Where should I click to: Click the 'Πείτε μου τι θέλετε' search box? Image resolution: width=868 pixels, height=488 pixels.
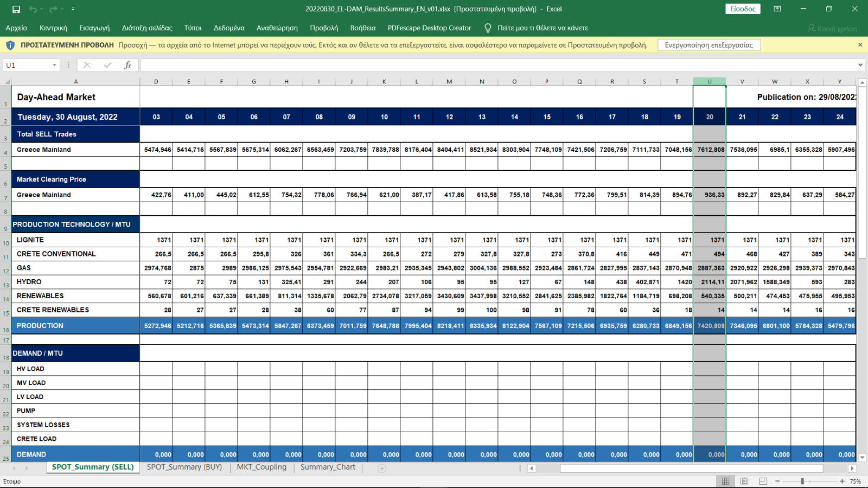pyautogui.click(x=543, y=28)
